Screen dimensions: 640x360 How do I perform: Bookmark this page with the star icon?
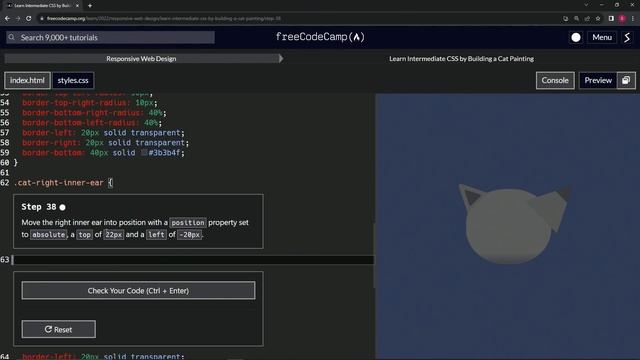[598, 18]
